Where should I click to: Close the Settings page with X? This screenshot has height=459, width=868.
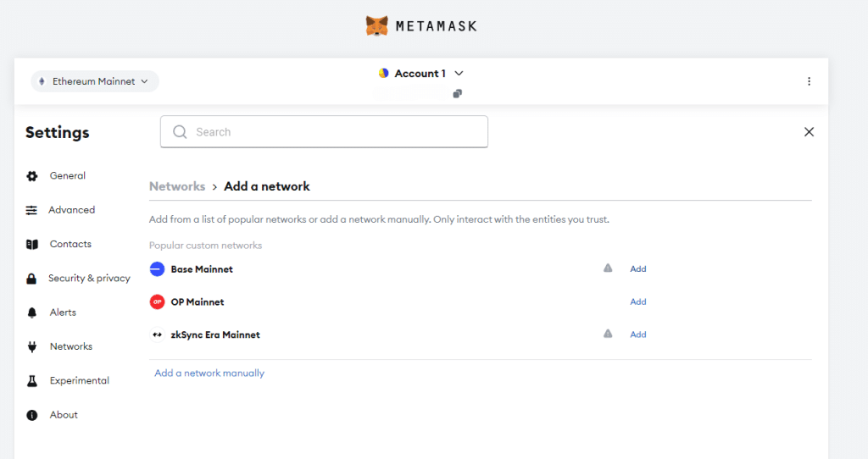pyautogui.click(x=809, y=131)
